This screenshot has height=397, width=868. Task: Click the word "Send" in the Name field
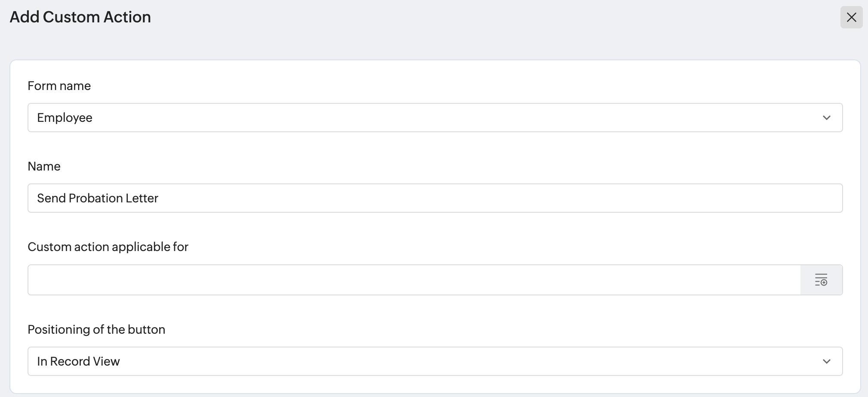[51, 198]
